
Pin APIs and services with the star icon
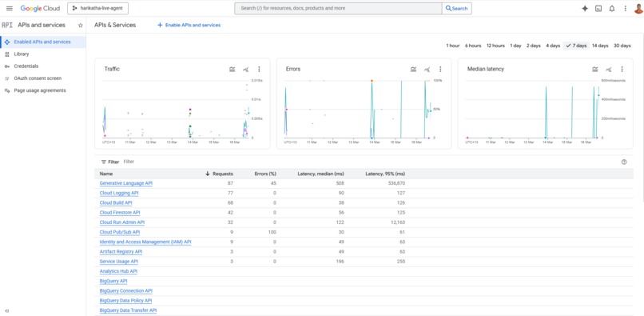pos(81,25)
